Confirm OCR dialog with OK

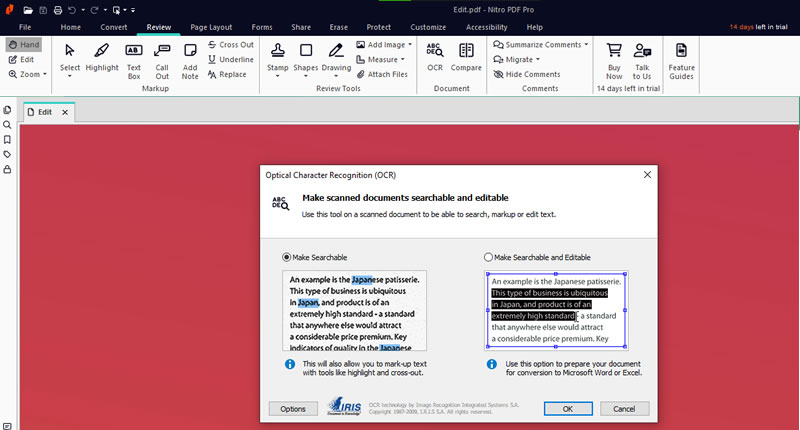[x=568, y=409]
